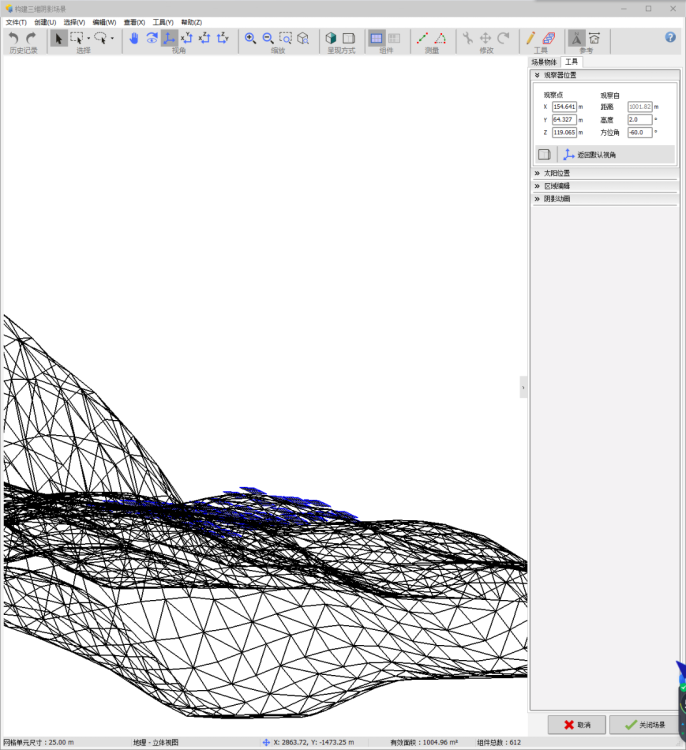Open the 创建(U) menu
This screenshot has width=686, height=750.
[x=45, y=22]
